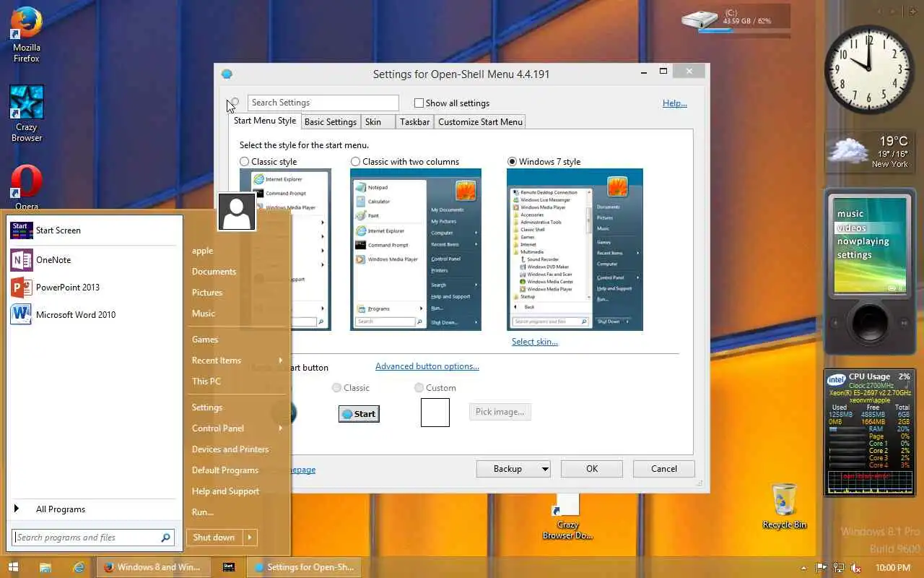
Task: Choose the Custom start button radio
Action: point(419,388)
